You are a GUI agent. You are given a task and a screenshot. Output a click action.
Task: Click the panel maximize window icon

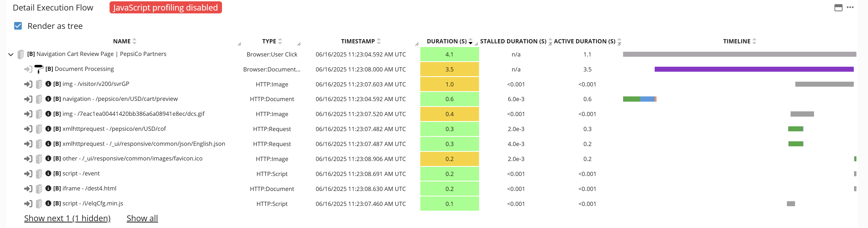click(838, 8)
